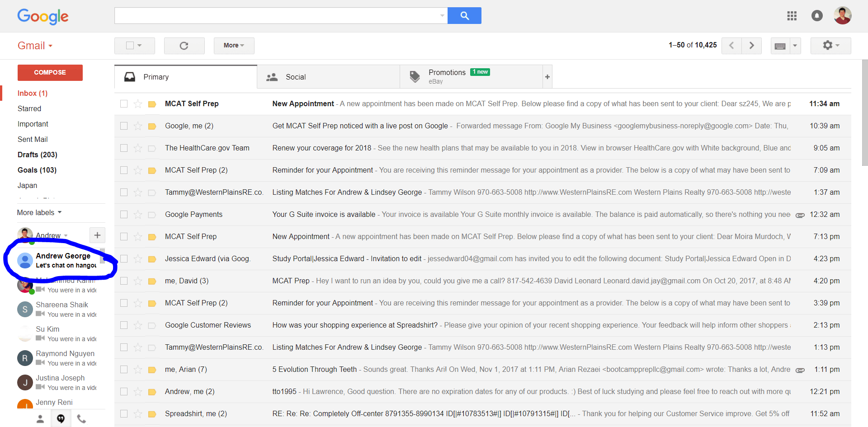The width and height of the screenshot is (868, 427).
Task: Star the Andrew, me (2) email
Action: coord(138,392)
